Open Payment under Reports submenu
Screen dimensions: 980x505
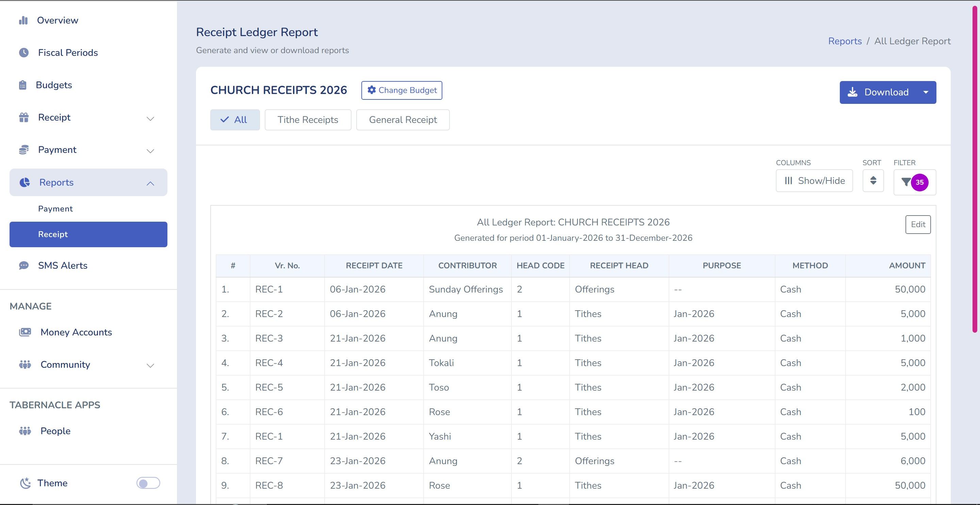point(55,209)
